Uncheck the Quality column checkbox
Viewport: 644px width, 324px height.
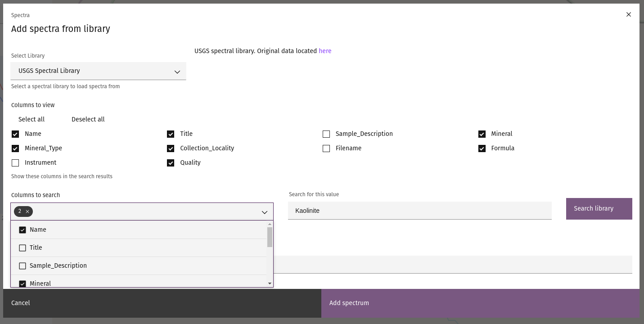(171, 163)
